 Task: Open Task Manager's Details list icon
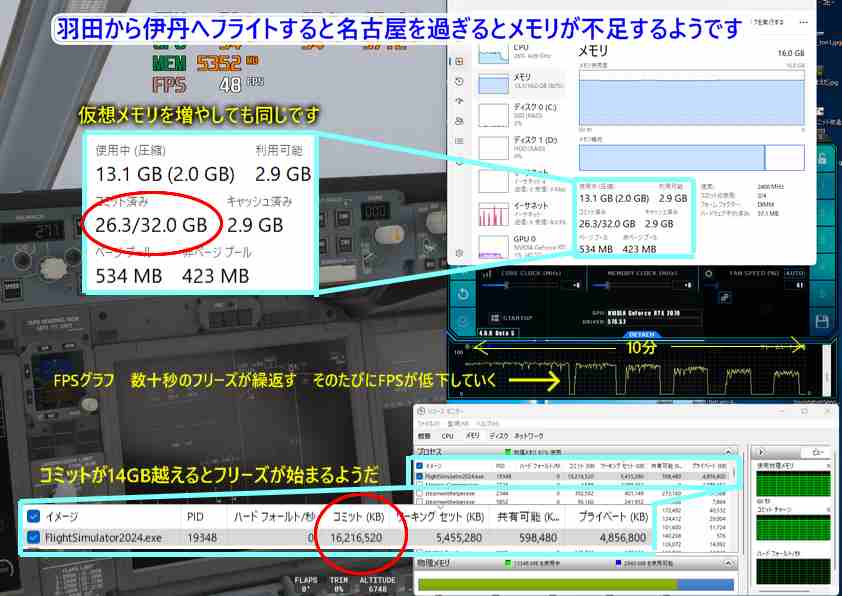click(459, 141)
